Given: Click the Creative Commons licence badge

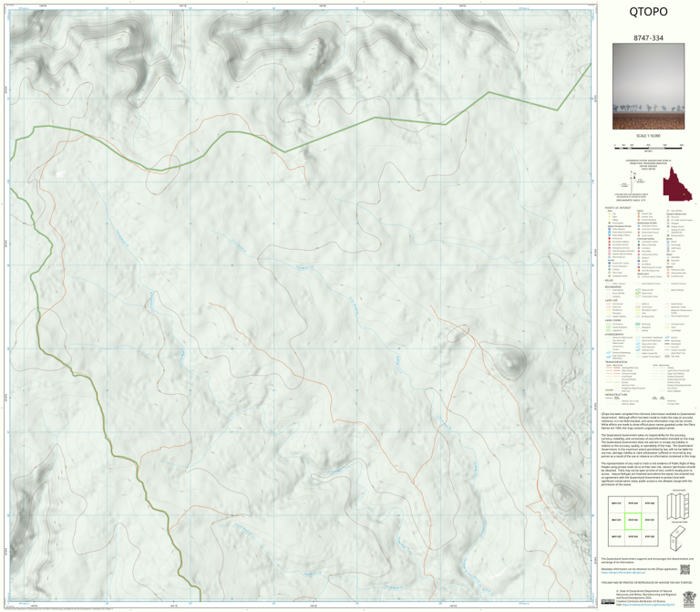Looking at the screenshot, I should click(608, 602).
